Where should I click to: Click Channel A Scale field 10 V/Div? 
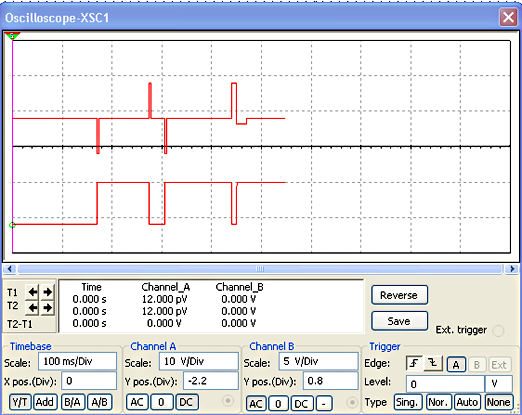point(199,361)
